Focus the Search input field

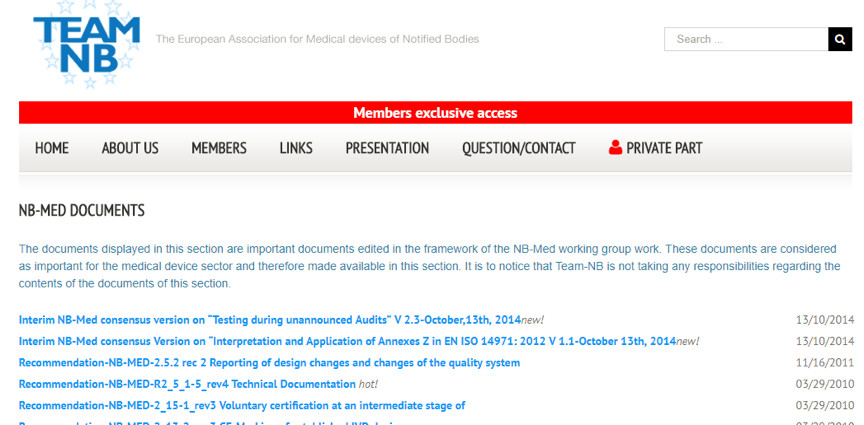(745, 39)
